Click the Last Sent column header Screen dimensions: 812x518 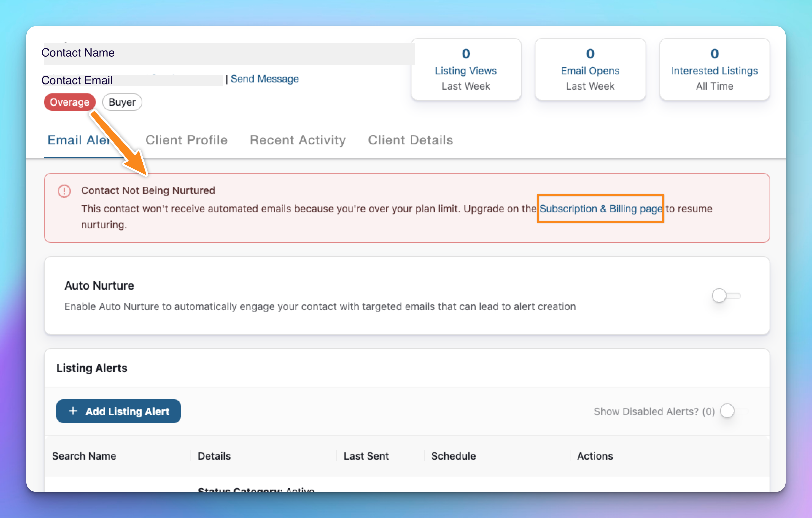[366, 456]
